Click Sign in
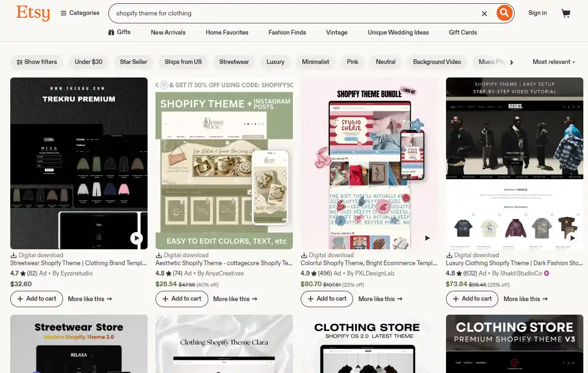Image resolution: width=588 pixels, height=373 pixels. 538,13
